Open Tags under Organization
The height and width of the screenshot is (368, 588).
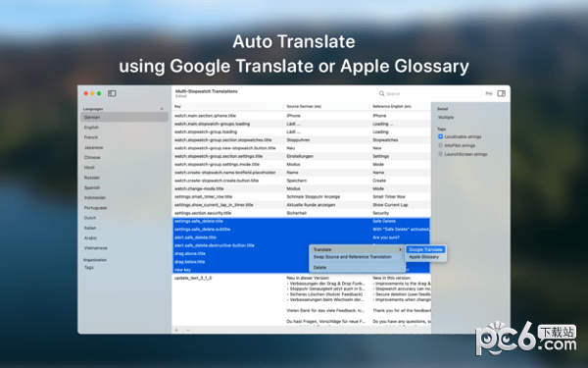pos(124,267)
